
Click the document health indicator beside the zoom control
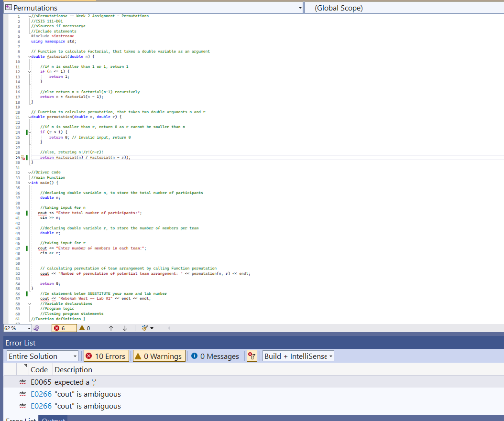(36, 328)
